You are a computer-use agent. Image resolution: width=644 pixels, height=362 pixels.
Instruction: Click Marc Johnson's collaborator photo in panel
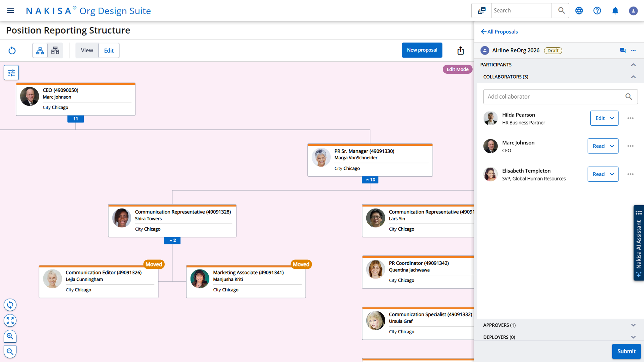pyautogui.click(x=490, y=146)
